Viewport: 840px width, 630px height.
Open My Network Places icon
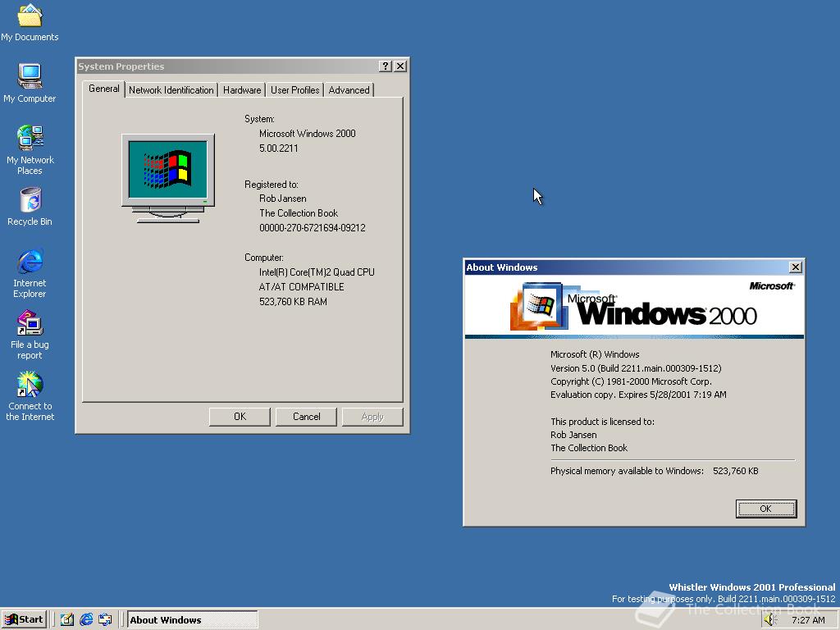(x=30, y=150)
